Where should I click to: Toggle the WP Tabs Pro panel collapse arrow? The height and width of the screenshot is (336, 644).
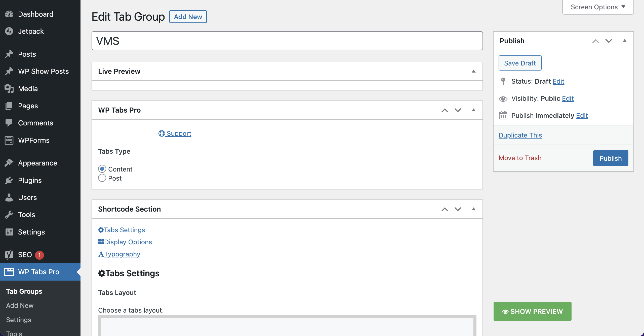473,110
